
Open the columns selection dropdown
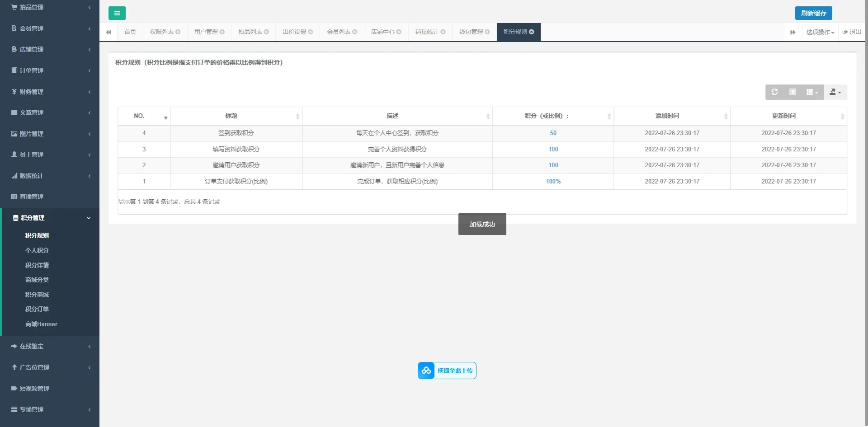[x=812, y=92]
